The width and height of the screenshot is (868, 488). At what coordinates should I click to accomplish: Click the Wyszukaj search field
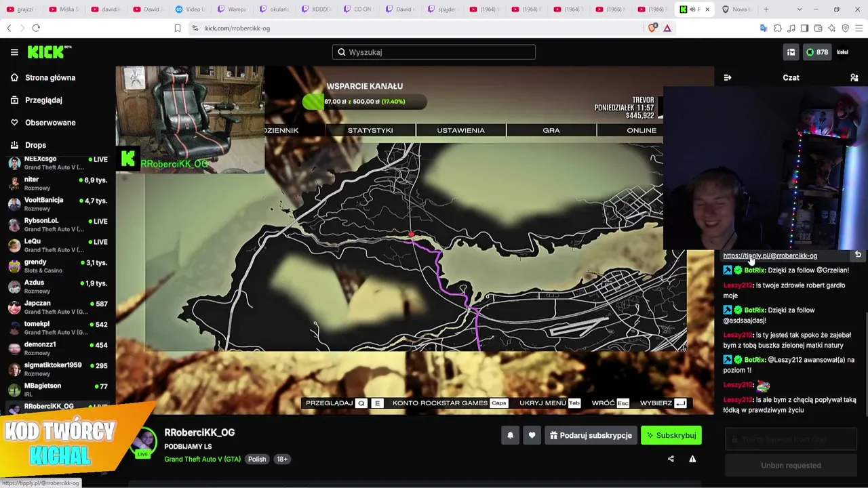click(x=434, y=52)
